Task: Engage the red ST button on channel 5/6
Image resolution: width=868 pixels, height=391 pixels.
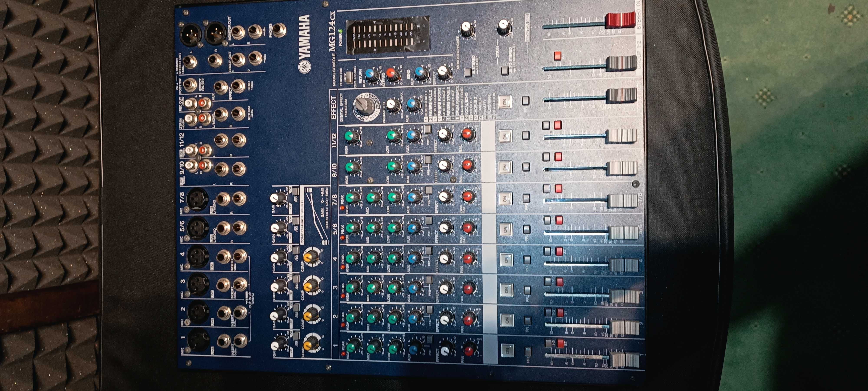Action: click(559, 220)
